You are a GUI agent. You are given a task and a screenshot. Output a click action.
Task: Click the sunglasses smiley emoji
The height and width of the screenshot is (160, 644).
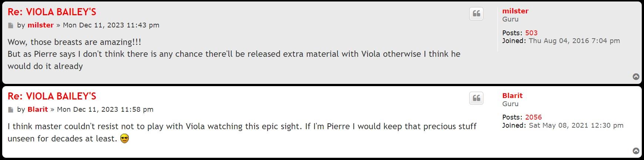[125, 139]
